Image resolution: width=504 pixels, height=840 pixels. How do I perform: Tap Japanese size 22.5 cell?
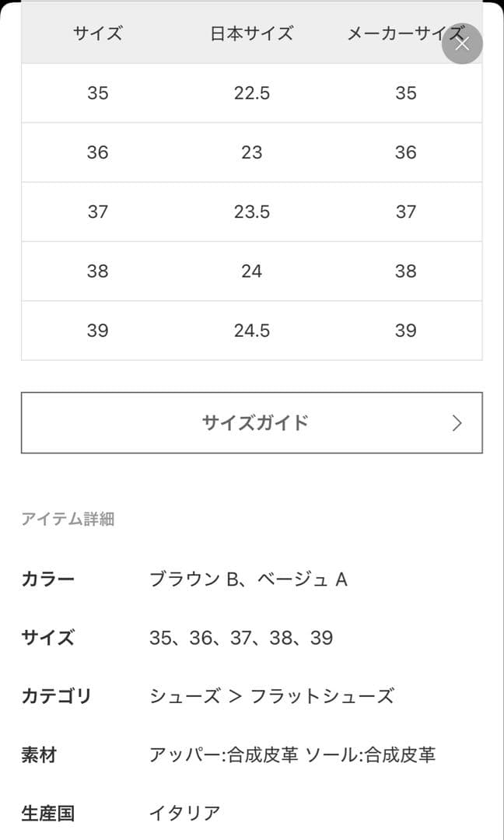252,93
